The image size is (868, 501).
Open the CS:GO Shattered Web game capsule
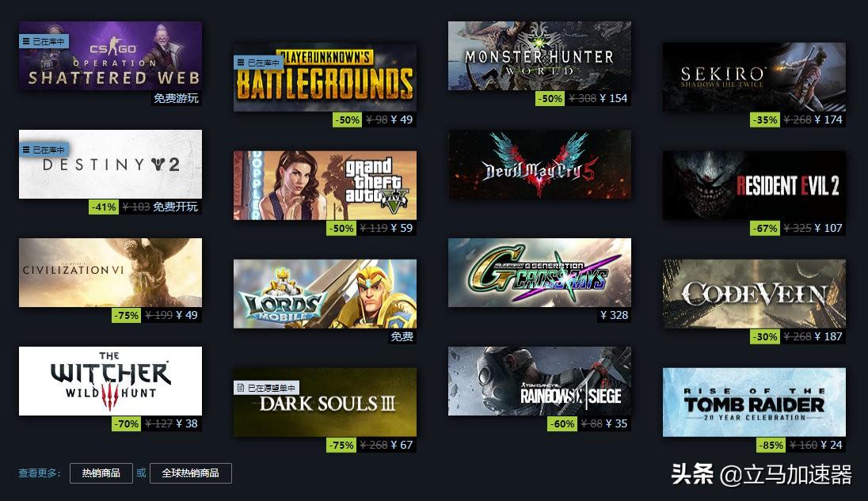click(110, 56)
